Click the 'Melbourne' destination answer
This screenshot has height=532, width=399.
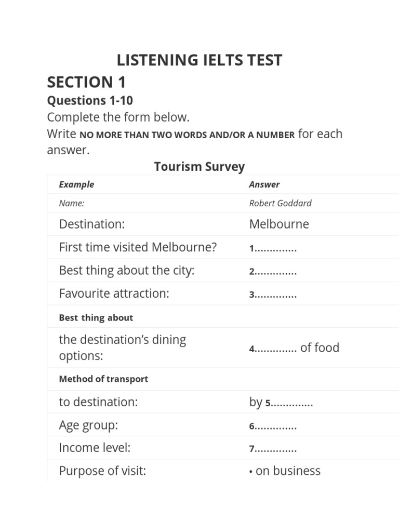click(279, 224)
